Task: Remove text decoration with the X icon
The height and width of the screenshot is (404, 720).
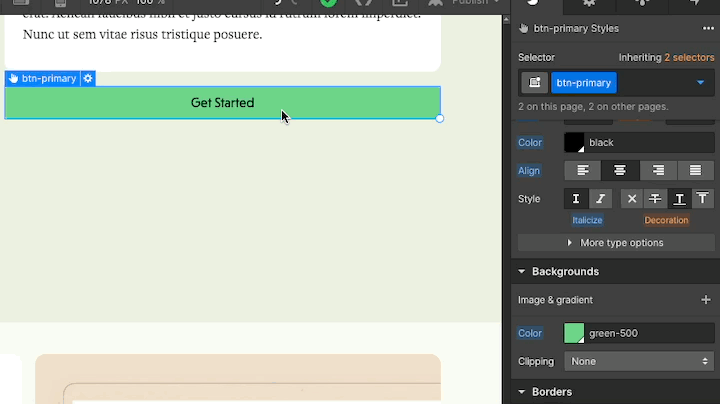Action: [631, 199]
